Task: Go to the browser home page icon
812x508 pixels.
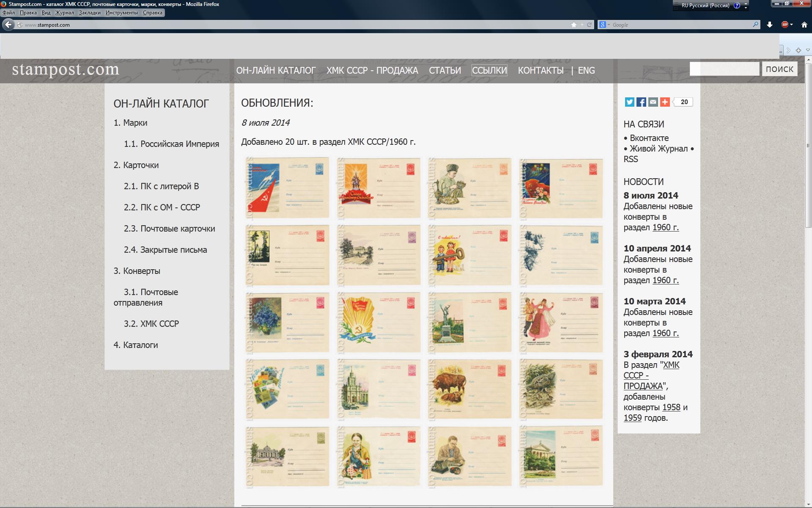Action: 804,25
